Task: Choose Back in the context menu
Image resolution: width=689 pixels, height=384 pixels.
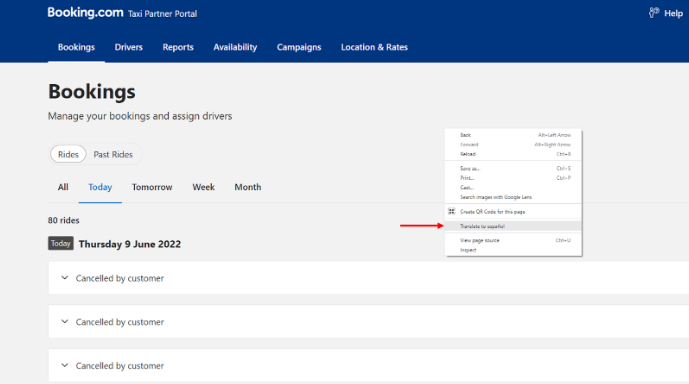Action: click(x=513, y=135)
